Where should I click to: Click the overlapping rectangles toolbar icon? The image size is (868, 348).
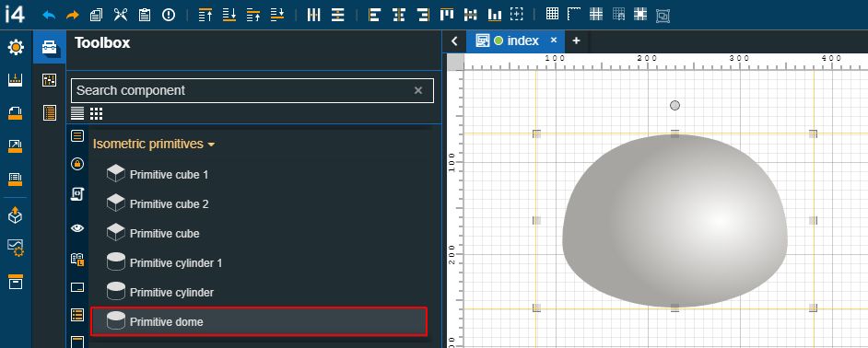[663, 16]
